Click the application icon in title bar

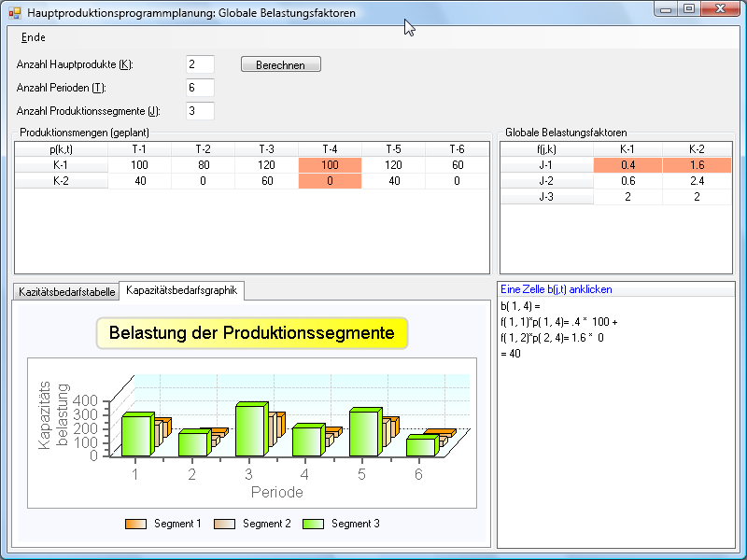click(14, 12)
